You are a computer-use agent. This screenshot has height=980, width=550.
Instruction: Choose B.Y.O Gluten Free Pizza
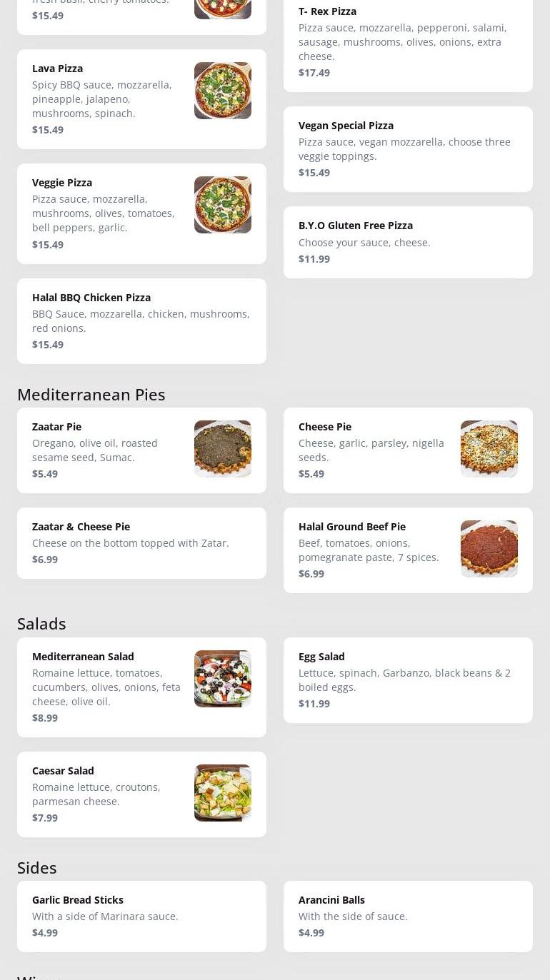pyautogui.click(x=408, y=242)
